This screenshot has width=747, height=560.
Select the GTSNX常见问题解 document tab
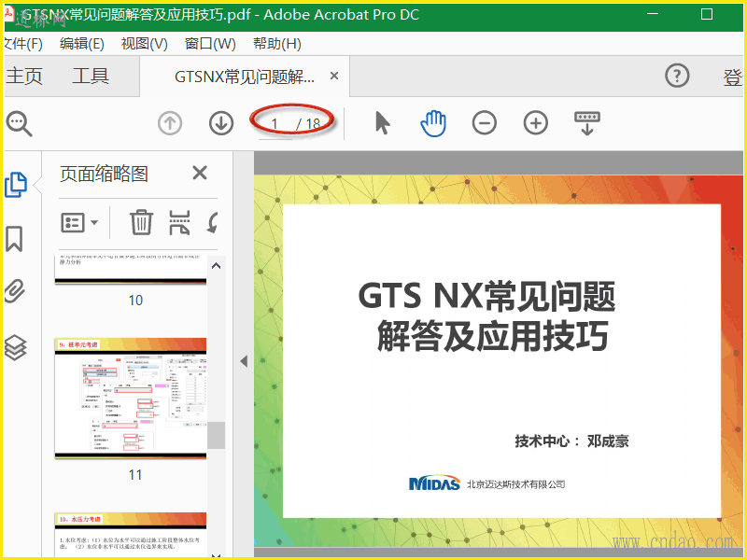click(245, 77)
